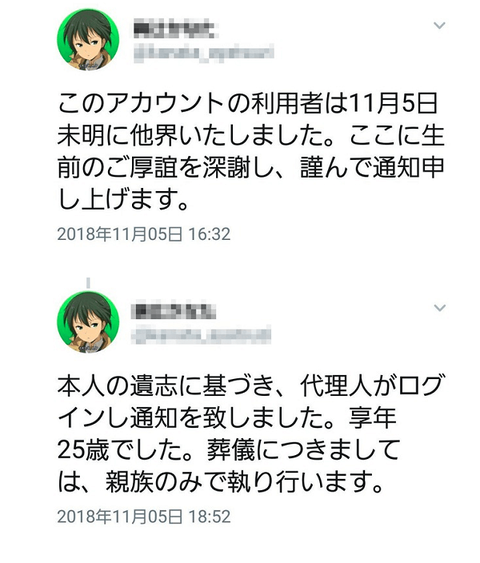Click the line 未明に他界いたしました
The height and width of the screenshot is (563, 480).
point(251,136)
